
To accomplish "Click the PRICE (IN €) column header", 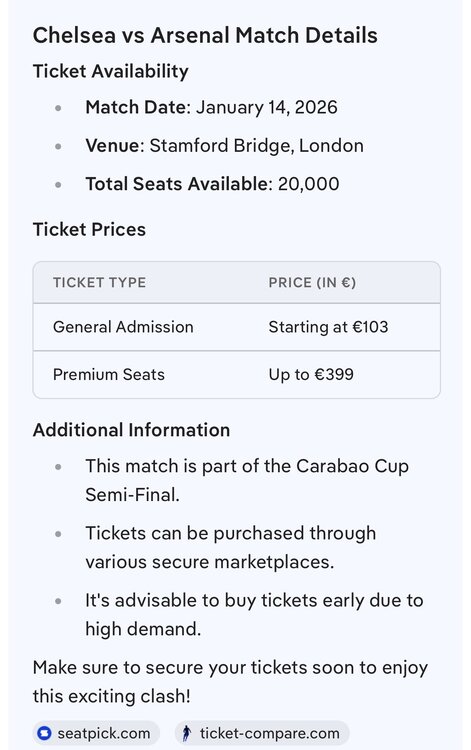I will pos(312,282).
